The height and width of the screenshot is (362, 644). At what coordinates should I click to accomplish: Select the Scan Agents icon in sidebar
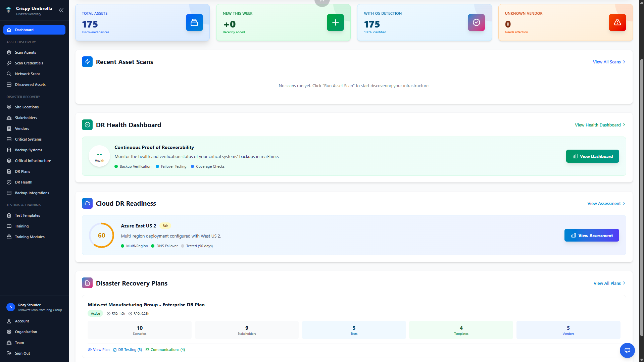click(9, 52)
